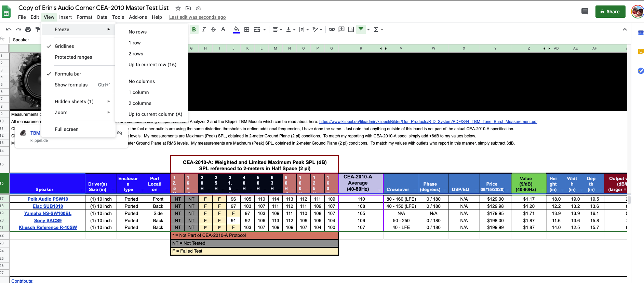644x283 pixels.
Task: Select Full screen in View menu
Action: pos(78,129)
